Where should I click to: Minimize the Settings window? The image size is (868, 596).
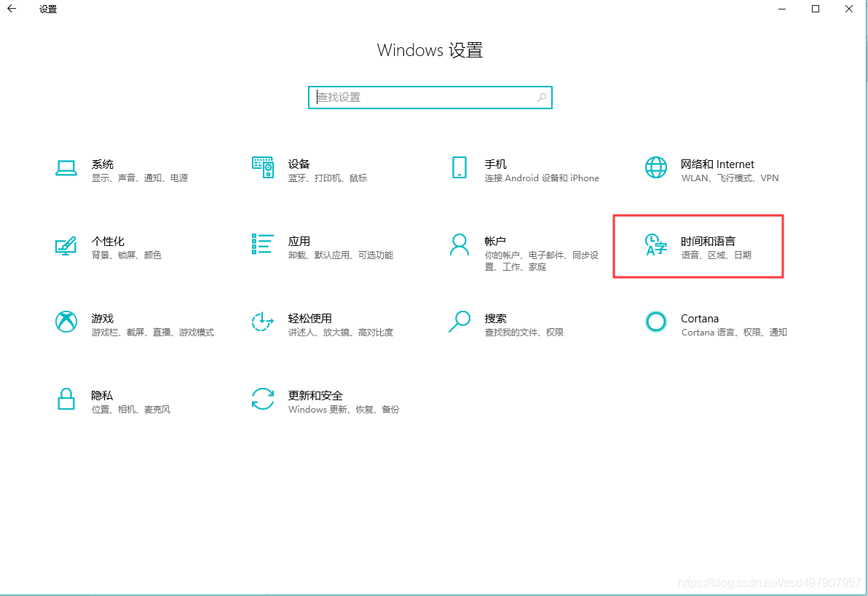coord(782,9)
